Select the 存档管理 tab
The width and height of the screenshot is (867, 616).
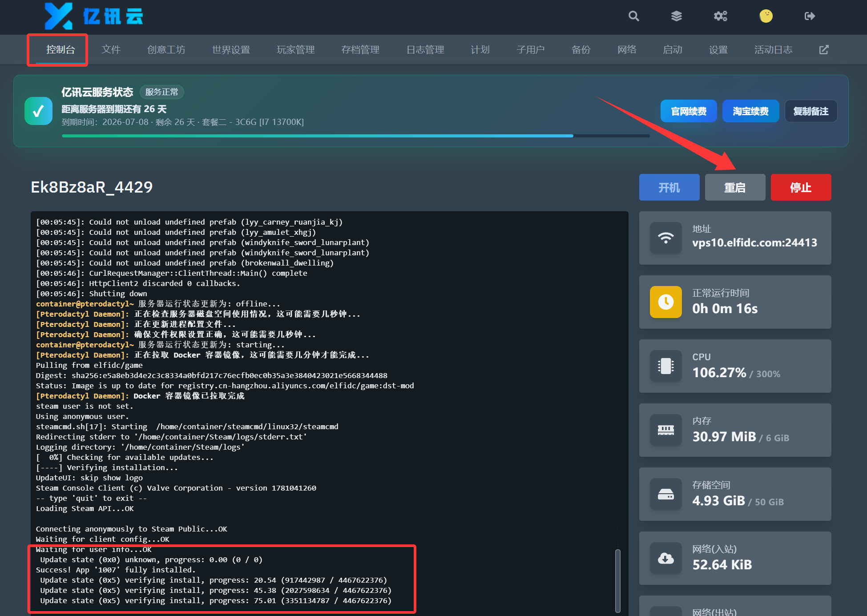360,49
